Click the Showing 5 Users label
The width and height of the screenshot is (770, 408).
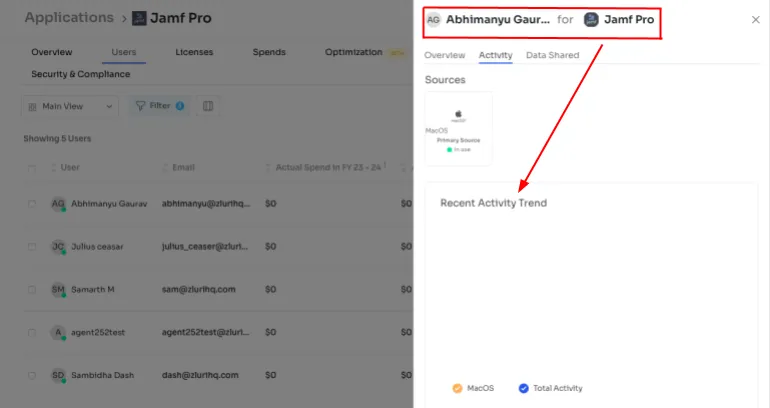pyautogui.click(x=57, y=138)
